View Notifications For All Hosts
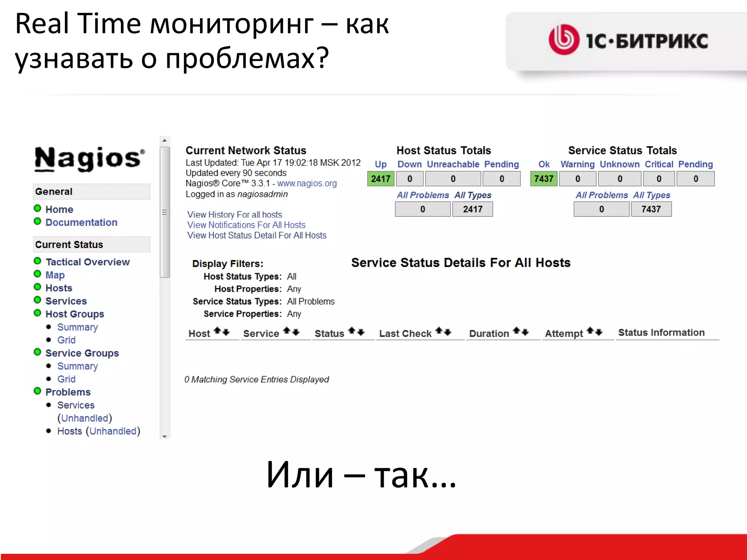 pyautogui.click(x=246, y=225)
